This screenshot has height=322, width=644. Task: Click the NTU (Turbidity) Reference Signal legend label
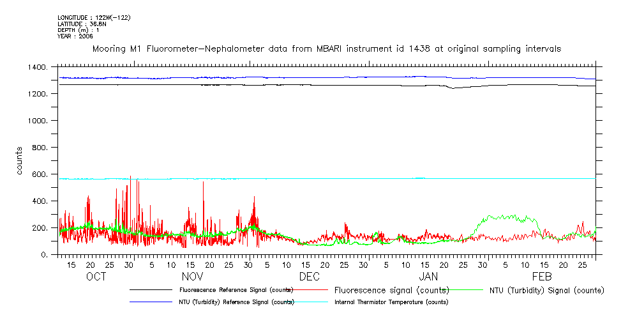236,302
